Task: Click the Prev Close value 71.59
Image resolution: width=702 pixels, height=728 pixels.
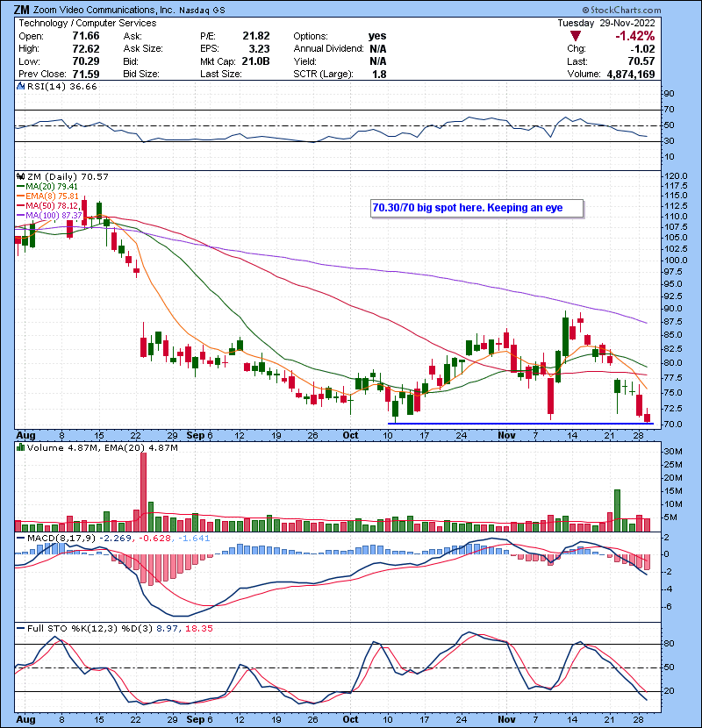Action: click(x=86, y=75)
